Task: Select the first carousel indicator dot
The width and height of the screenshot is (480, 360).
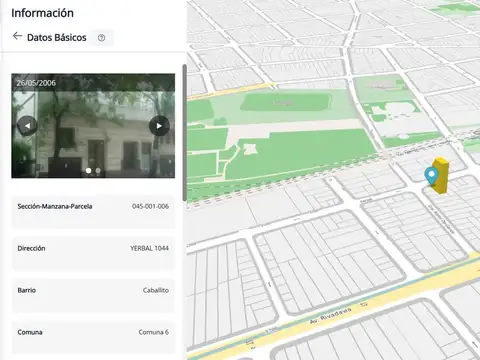Action: [88, 170]
